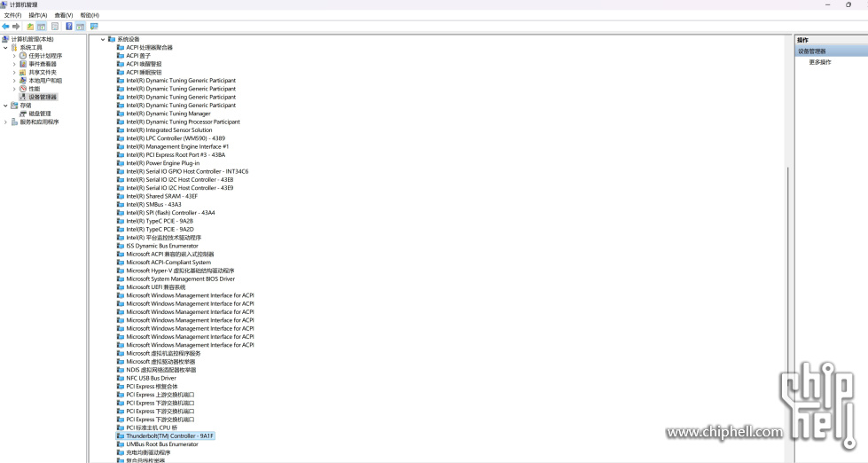Expand the 本地用户和组 node
The width and height of the screenshot is (868, 463).
pos(14,81)
